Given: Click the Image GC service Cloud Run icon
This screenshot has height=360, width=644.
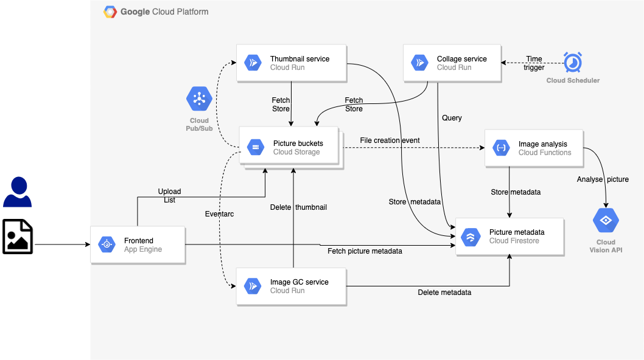Looking at the screenshot, I should [x=253, y=286].
